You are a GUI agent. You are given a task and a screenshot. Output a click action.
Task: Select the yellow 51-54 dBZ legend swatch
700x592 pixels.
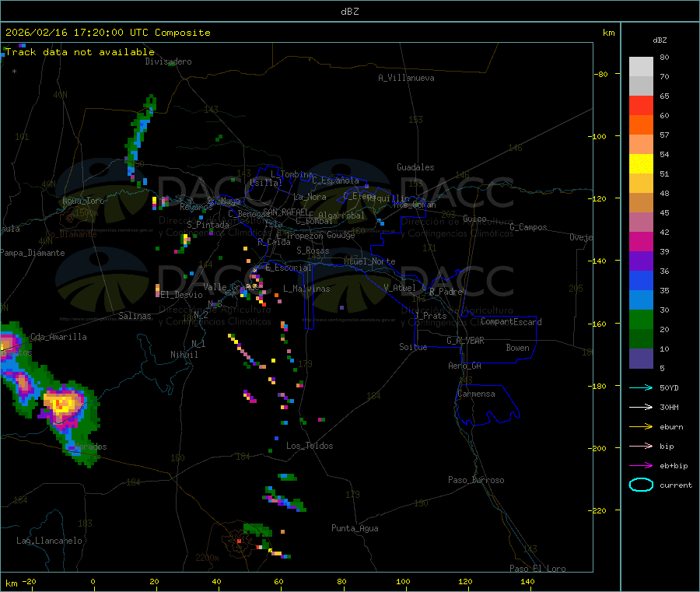coord(641,164)
